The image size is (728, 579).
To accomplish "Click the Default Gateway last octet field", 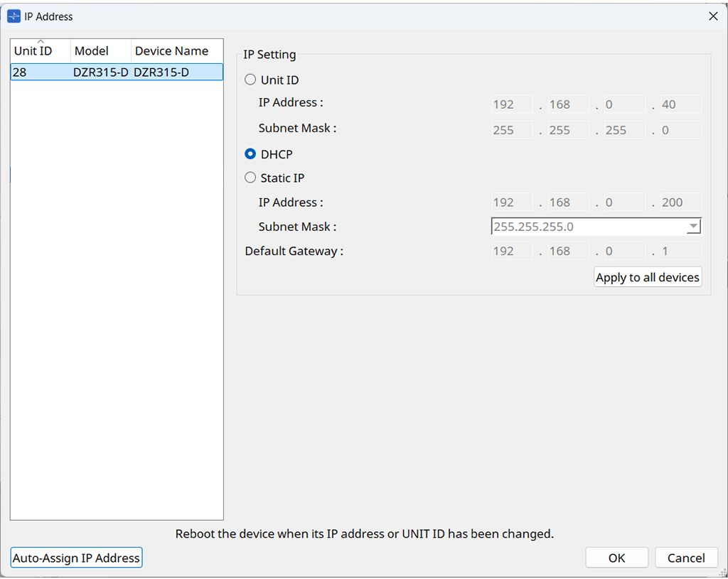I will [680, 251].
